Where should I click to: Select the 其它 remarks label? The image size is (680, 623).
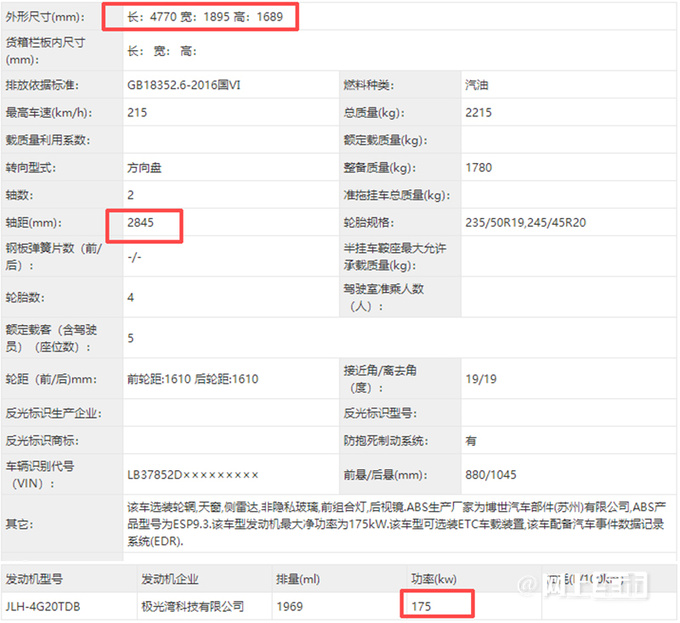pyautogui.click(x=19, y=525)
